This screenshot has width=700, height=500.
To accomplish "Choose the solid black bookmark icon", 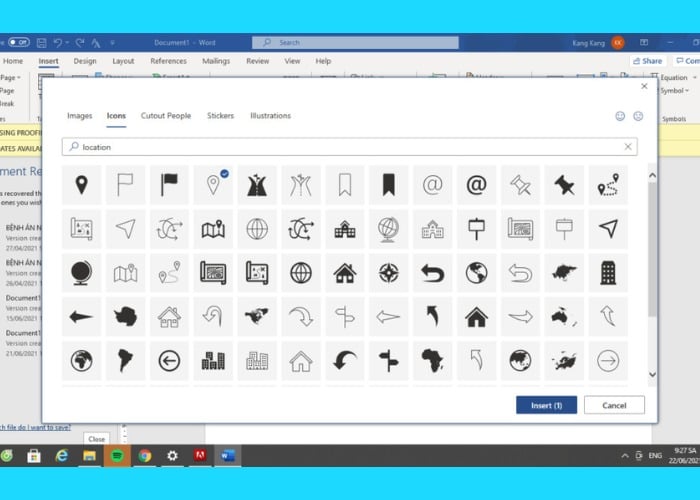I will (389, 185).
